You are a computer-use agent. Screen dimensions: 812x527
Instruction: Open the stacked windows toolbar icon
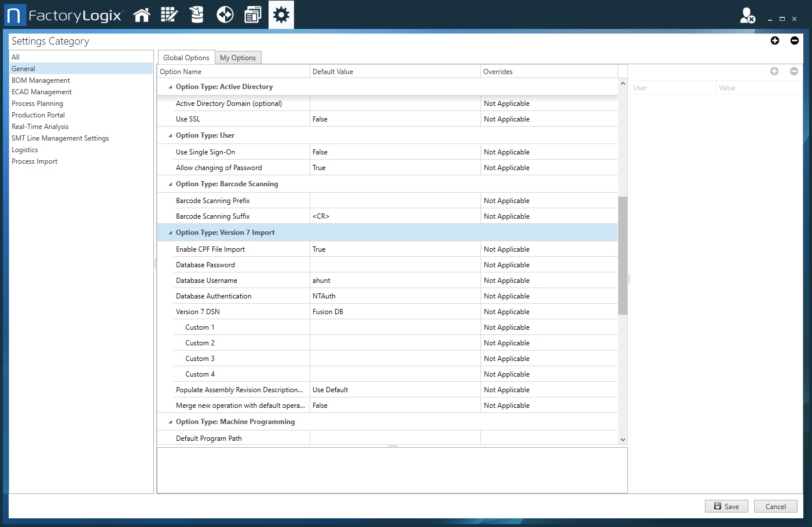click(253, 15)
